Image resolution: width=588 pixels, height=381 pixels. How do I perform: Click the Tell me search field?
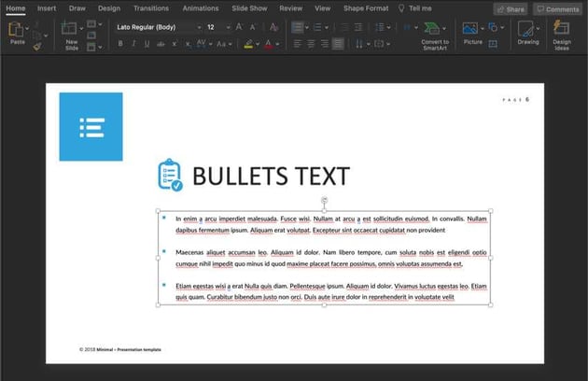click(x=420, y=8)
